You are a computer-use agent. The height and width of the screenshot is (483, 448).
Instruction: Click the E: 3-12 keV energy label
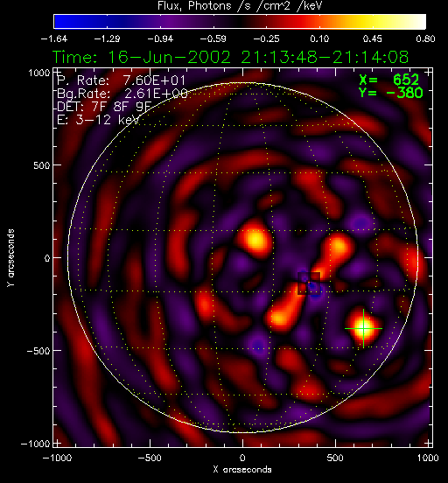[x=98, y=120]
